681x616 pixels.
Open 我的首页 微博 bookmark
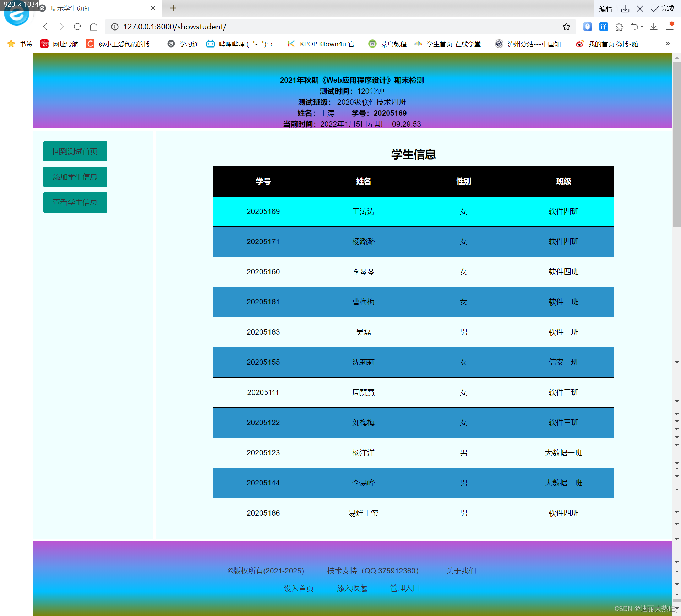click(x=609, y=44)
